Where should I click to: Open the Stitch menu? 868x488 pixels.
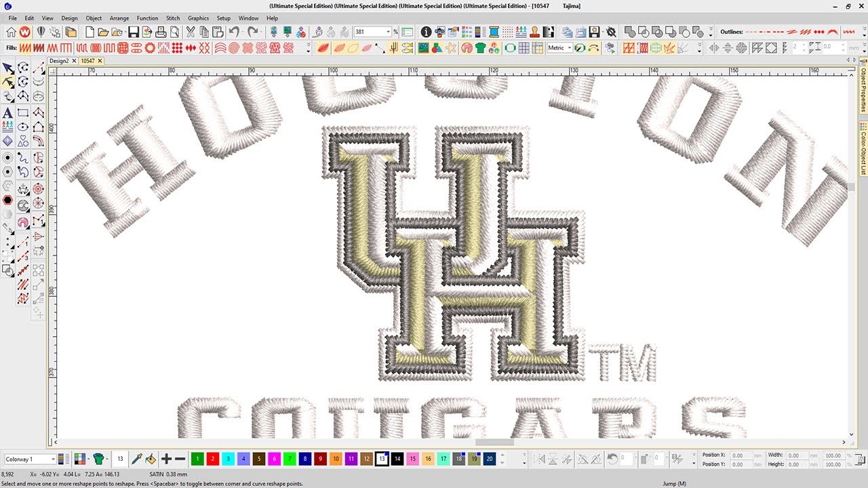click(173, 18)
